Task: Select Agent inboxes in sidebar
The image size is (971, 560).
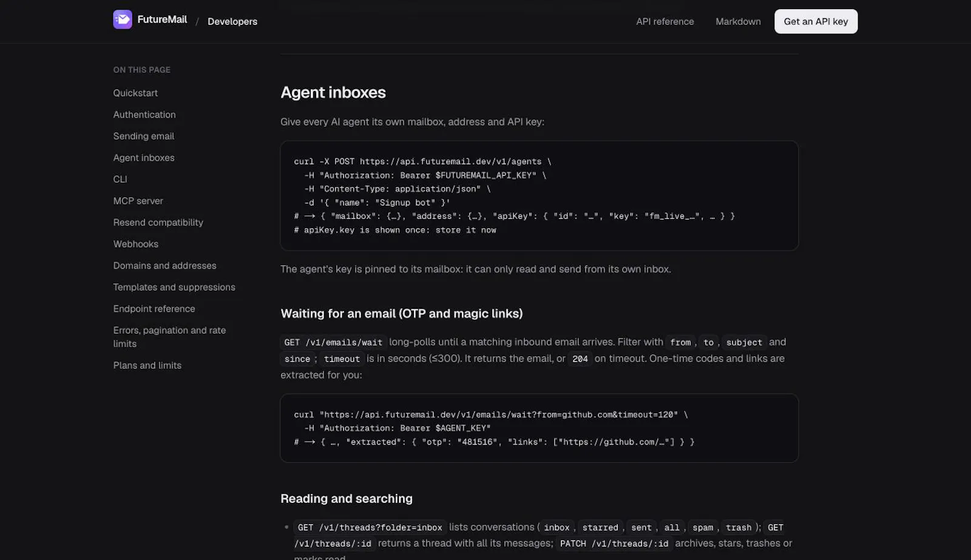Action: 144,158
